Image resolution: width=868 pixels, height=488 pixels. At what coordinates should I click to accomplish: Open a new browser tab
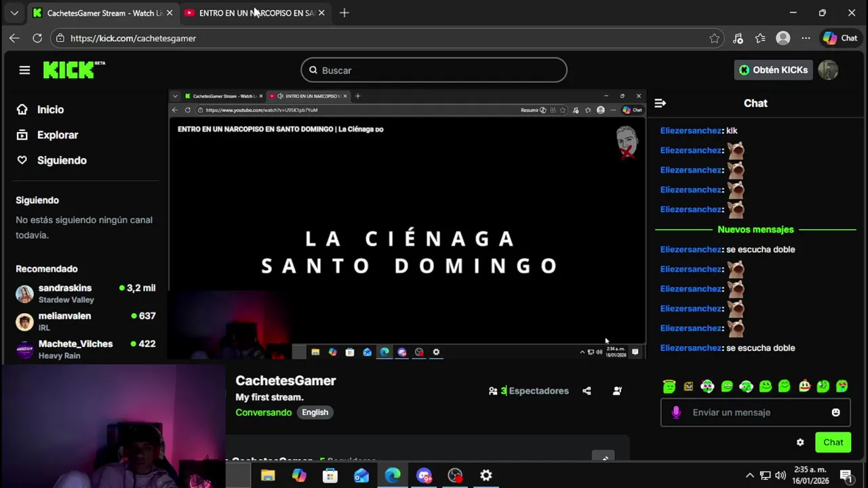click(x=344, y=13)
